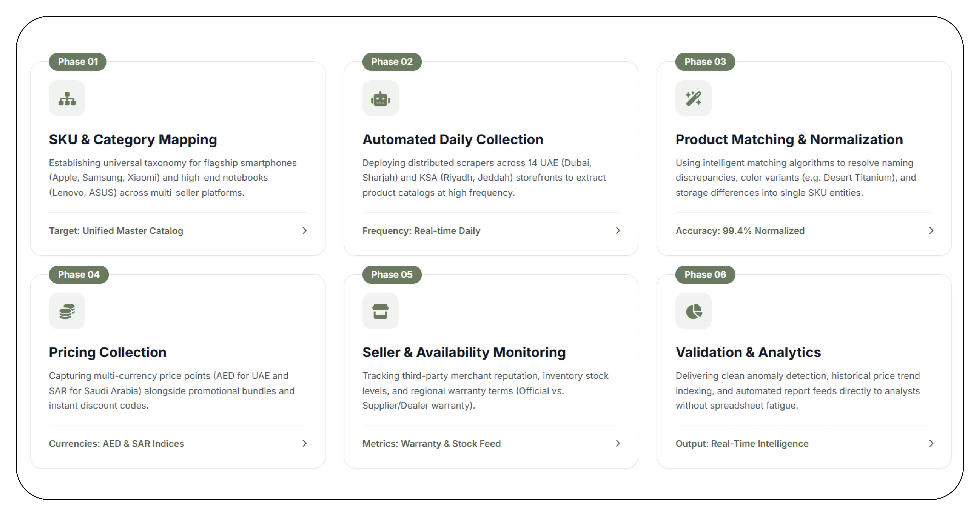Click the hierarchy sitemap icon in Phase 01
This screenshot has width=980, height=516.
67,98
